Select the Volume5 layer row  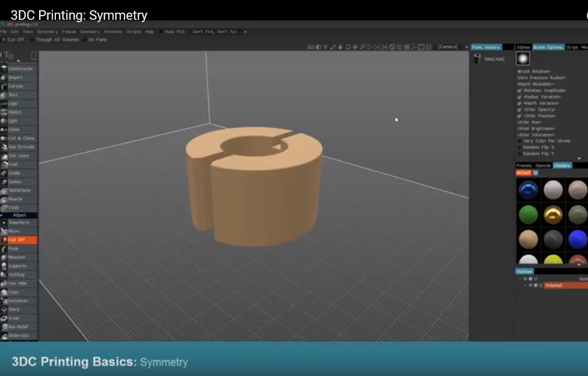(x=566, y=285)
